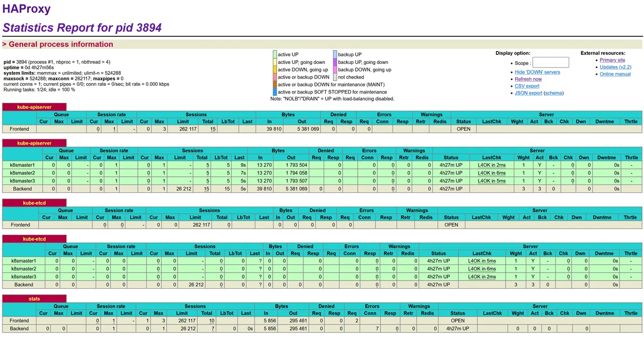Click the Refresh now link
Screen dimensions: 644x337
pyautogui.click(x=528, y=79)
